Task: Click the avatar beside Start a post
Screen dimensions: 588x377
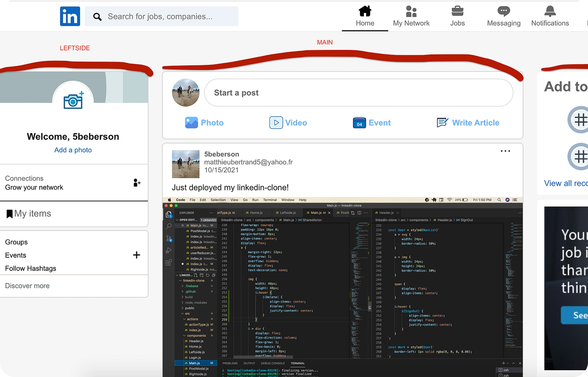Action: (186, 93)
